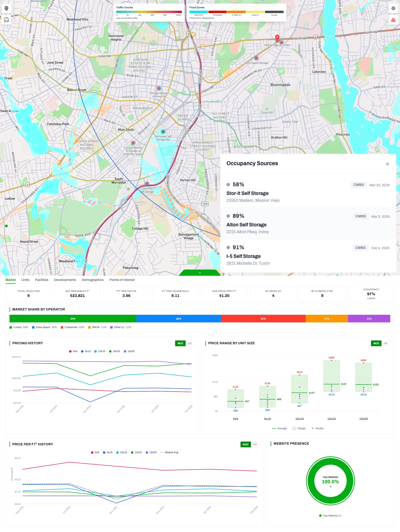Click the U-Haul 33% market share segment
Screen dimensions: 400x532
tap(73, 318)
